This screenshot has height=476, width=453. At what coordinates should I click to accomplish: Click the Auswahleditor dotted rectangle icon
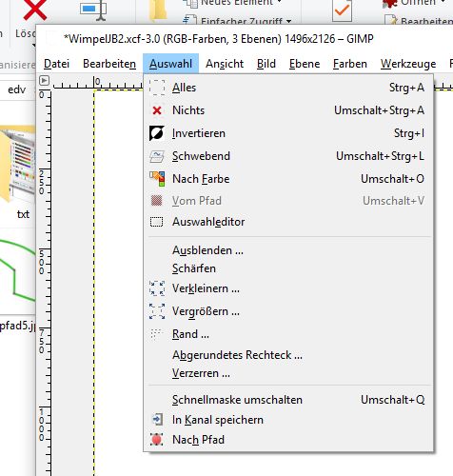click(157, 222)
